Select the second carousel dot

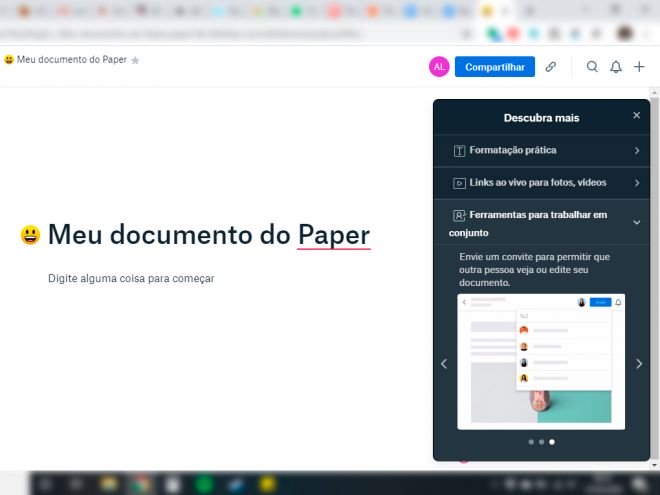(x=541, y=442)
